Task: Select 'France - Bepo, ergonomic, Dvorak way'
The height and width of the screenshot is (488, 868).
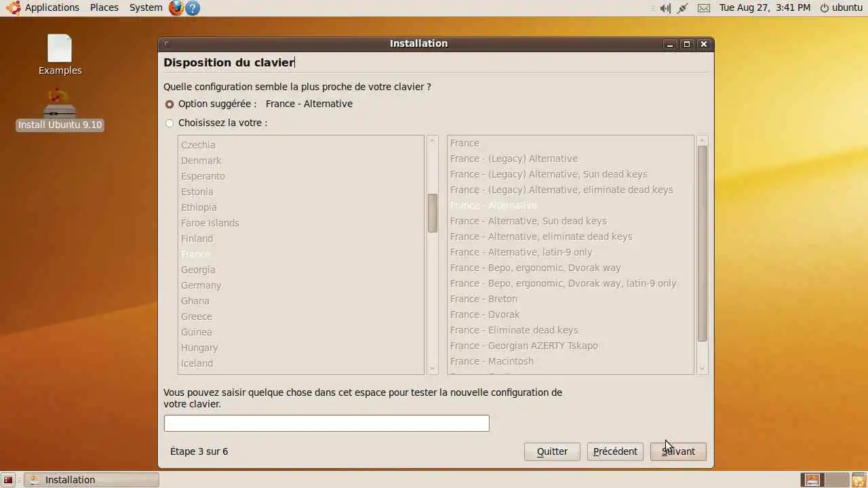Action: (x=570, y=268)
